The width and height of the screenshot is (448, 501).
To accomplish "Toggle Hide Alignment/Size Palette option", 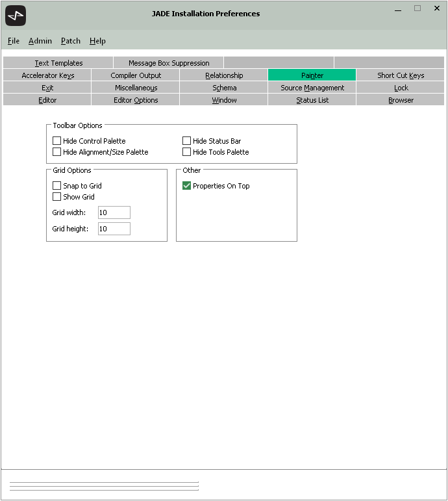I will pyautogui.click(x=57, y=152).
